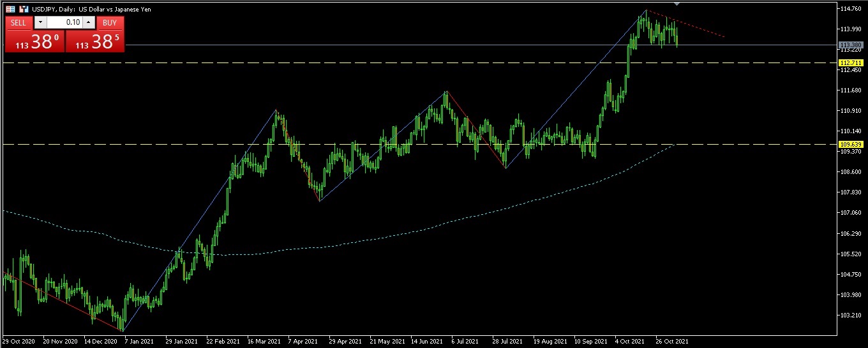This screenshot has height=348, width=868.
Task: Click the 26 Oct 2021 date label
Action: pyautogui.click(x=672, y=341)
